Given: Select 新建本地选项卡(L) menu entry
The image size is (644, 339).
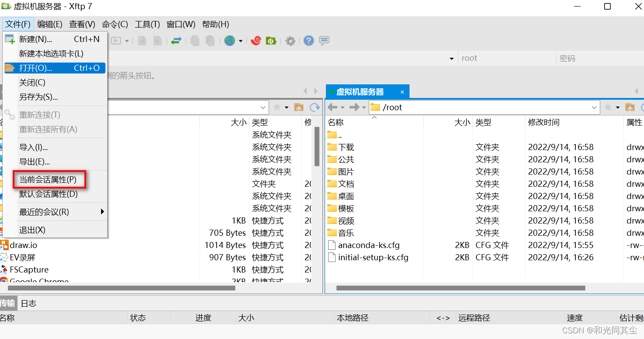Looking at the screenshot, I should (55, 53).
